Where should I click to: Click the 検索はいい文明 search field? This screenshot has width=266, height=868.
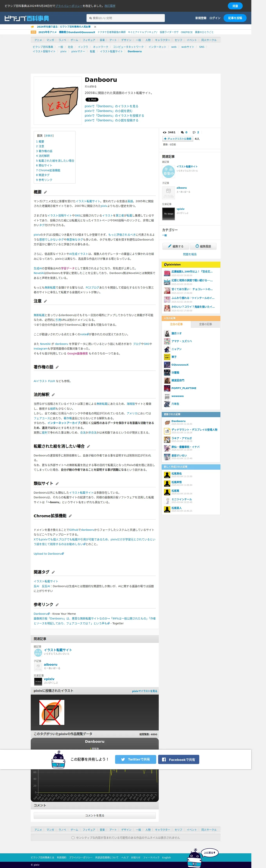pos(125,18)
